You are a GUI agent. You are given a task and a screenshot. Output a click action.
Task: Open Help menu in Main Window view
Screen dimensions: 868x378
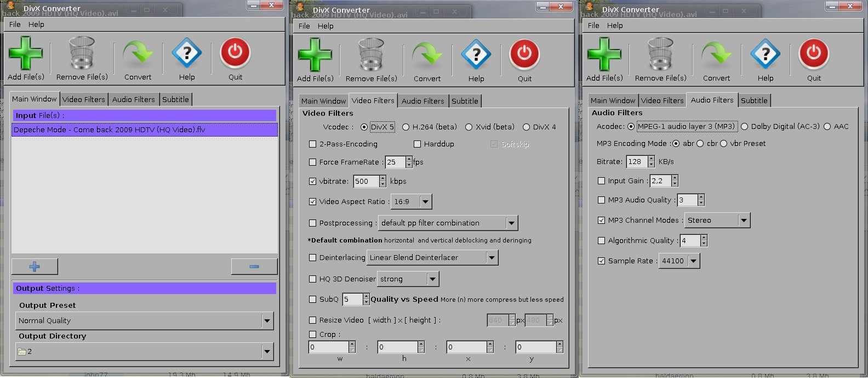point(37,25)
